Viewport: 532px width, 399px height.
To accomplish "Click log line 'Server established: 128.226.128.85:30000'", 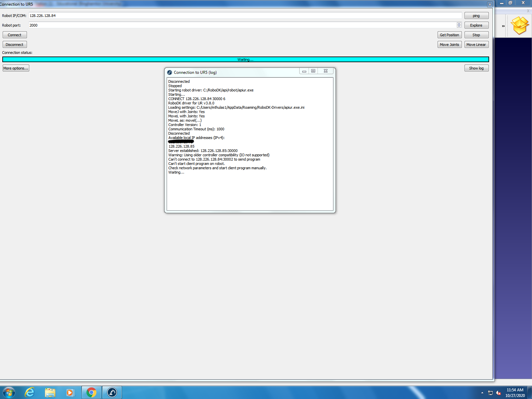I will pyautogui.click(x=203, y=151).
